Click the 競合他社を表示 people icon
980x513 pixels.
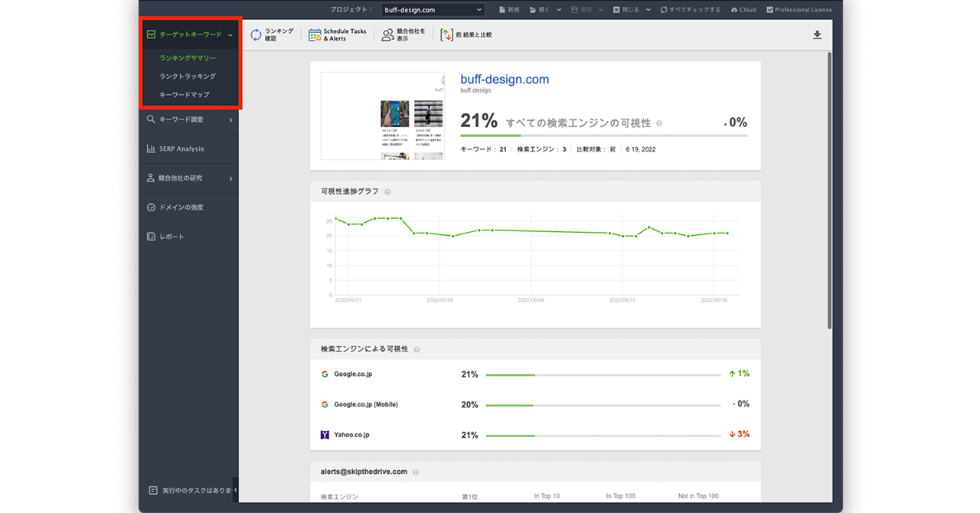pyautogui.click(x=388, y=34)
